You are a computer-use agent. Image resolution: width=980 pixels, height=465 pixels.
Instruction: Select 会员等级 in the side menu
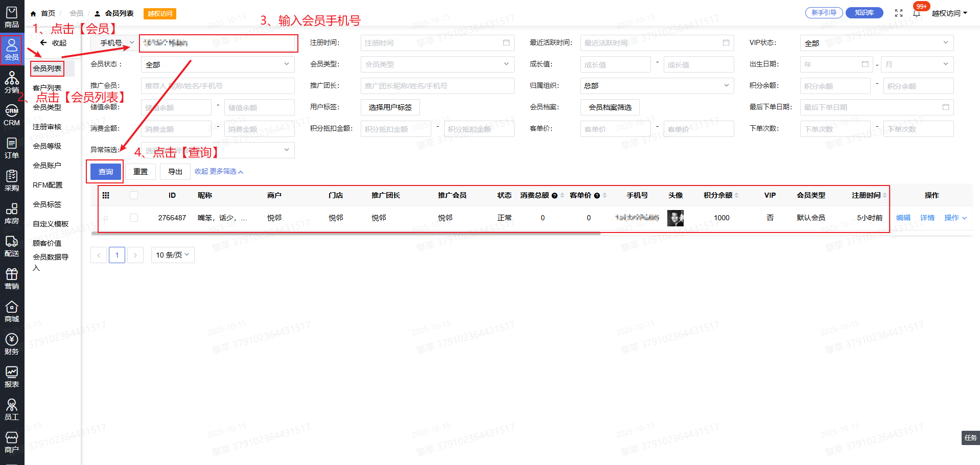[47, 146]
